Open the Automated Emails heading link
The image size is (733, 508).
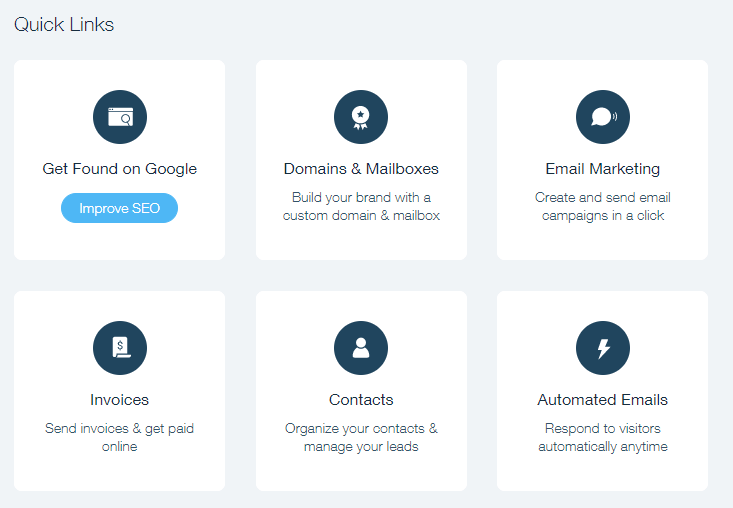tap(603, 400)
